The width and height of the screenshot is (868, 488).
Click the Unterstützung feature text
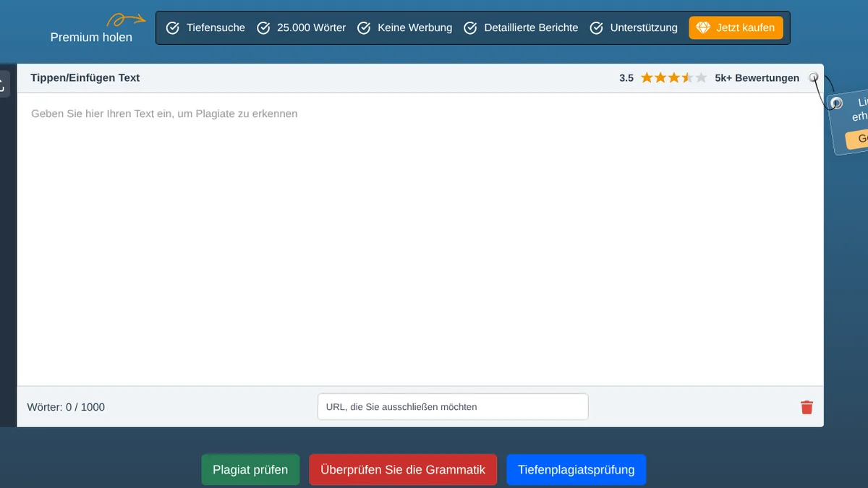(644, 27)
